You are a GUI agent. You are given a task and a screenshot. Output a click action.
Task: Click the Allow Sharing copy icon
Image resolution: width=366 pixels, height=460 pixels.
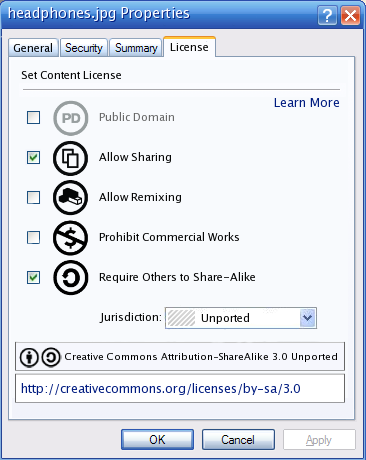[x=71, y=158]
